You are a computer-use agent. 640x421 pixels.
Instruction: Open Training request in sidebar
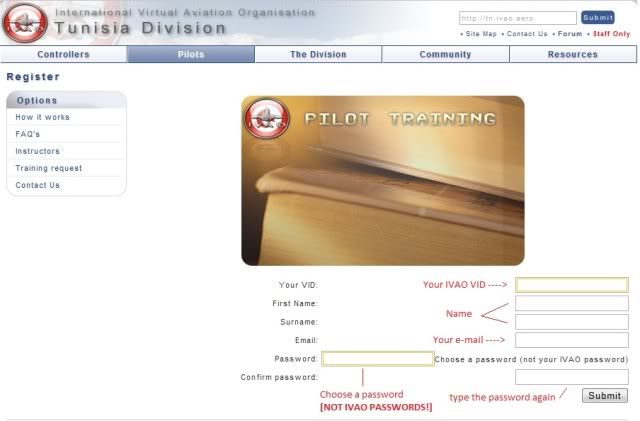click(49, 168)
